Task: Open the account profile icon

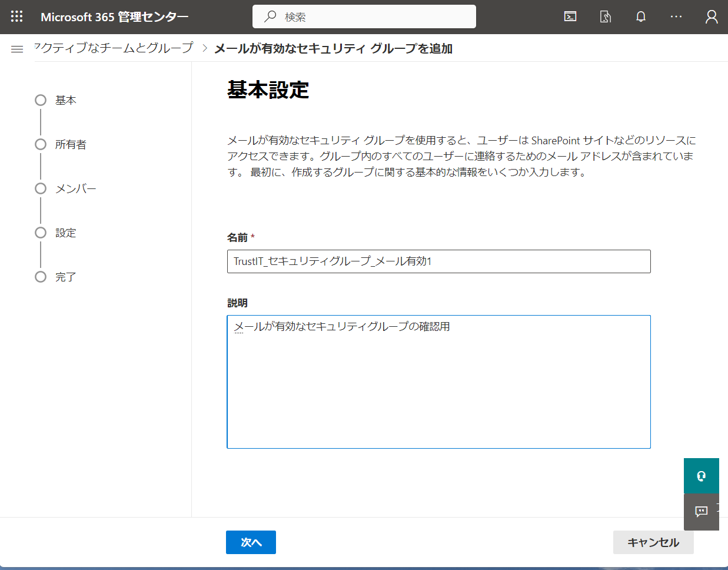Action: (x=712, y=16)
